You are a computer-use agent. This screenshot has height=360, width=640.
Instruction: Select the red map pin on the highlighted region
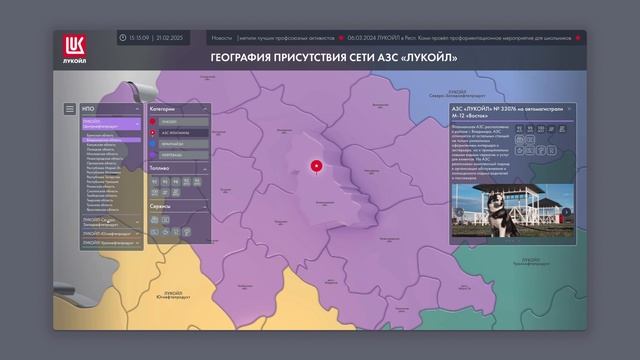[316, 167]
